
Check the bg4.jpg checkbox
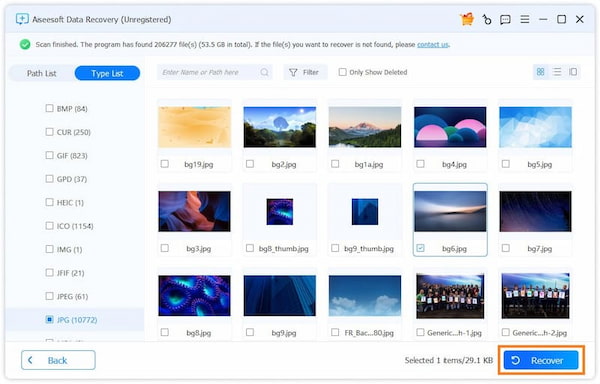tap(420, 164)
